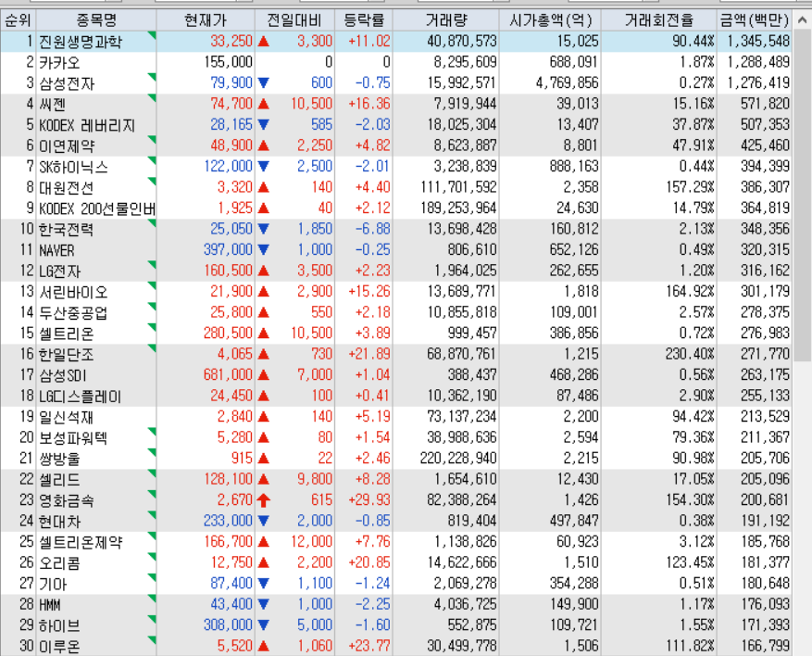The height and width of the screenshot is (656, 812).
Task: Select 셀트리온제약 stock name
Action: pyautogui.click(x=81, y=542)
